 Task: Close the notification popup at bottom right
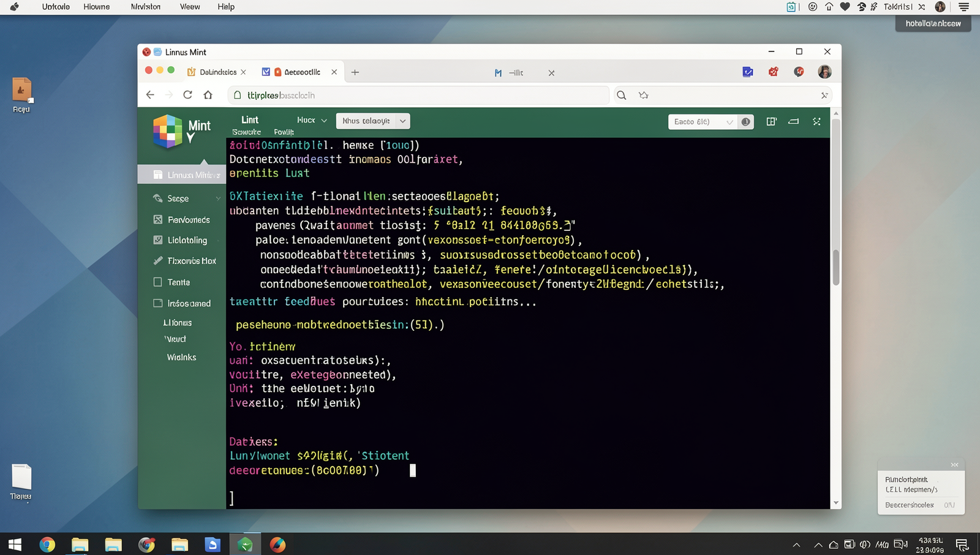click(954, 465)
